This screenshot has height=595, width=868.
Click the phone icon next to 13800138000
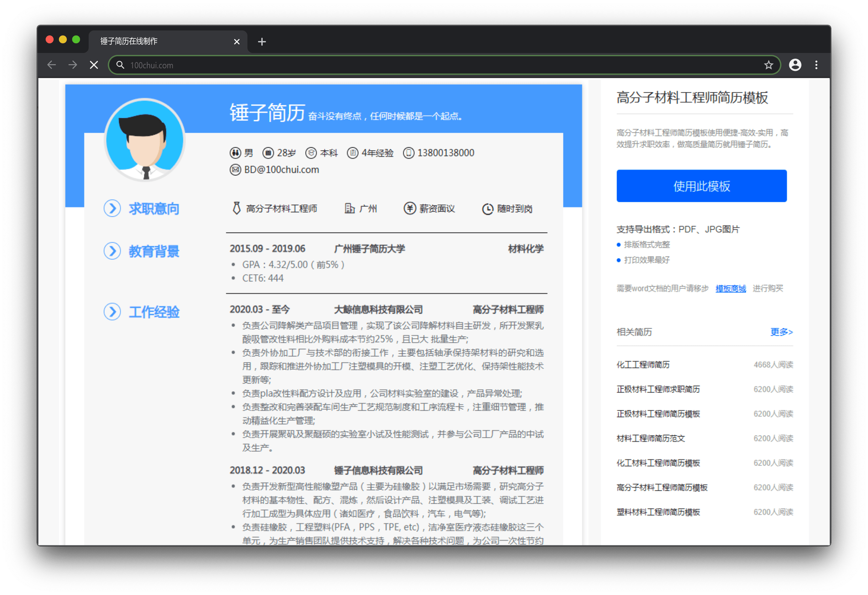[x=409, y=153]
